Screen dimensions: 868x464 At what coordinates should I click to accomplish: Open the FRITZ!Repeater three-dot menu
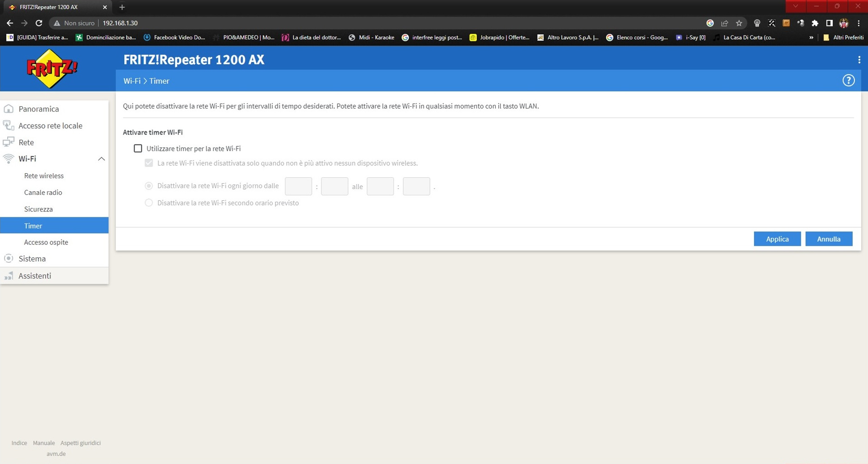[x=859, y=60]
